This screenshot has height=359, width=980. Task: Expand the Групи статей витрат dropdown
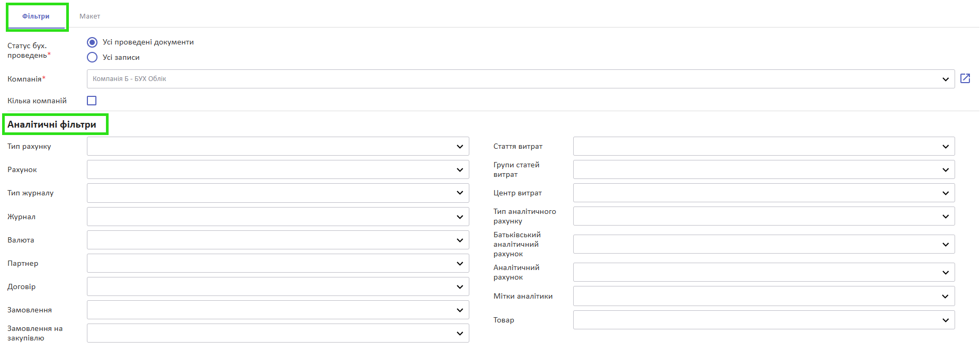(x=764, y=169)
